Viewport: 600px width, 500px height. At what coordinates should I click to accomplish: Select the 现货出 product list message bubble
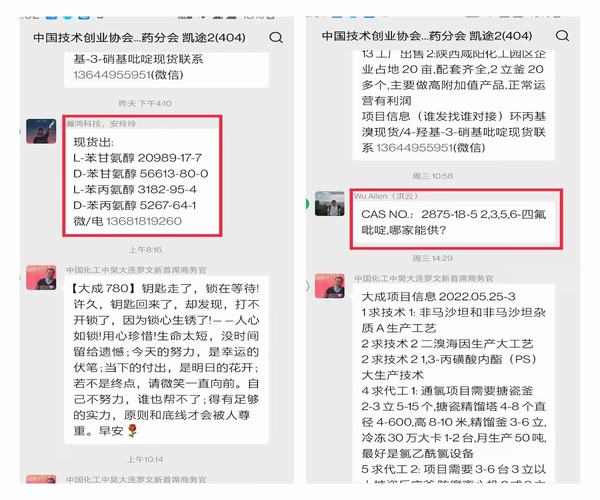click(x=142, y=181)
